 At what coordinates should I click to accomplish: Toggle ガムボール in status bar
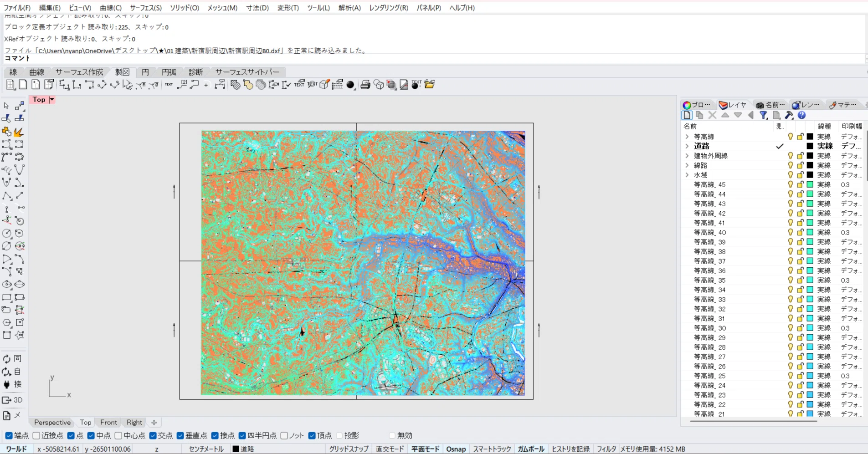tap(531, 449)
